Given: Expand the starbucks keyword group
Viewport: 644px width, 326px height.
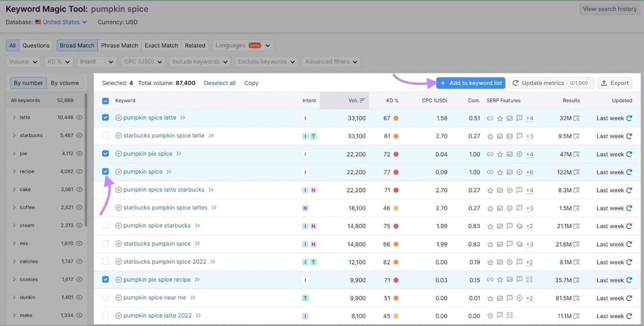Looking at the screenshot, I should tap(14, 135).
